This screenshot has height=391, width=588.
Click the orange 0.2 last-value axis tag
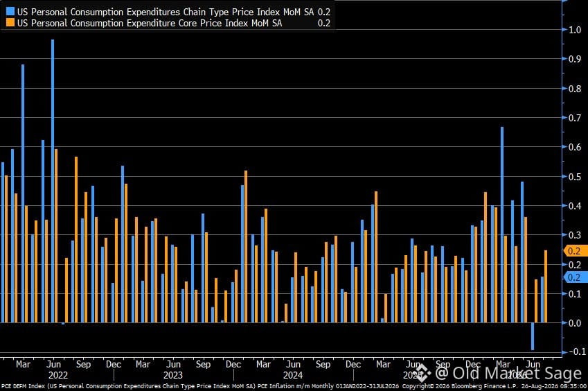click(x=576, y=251)
